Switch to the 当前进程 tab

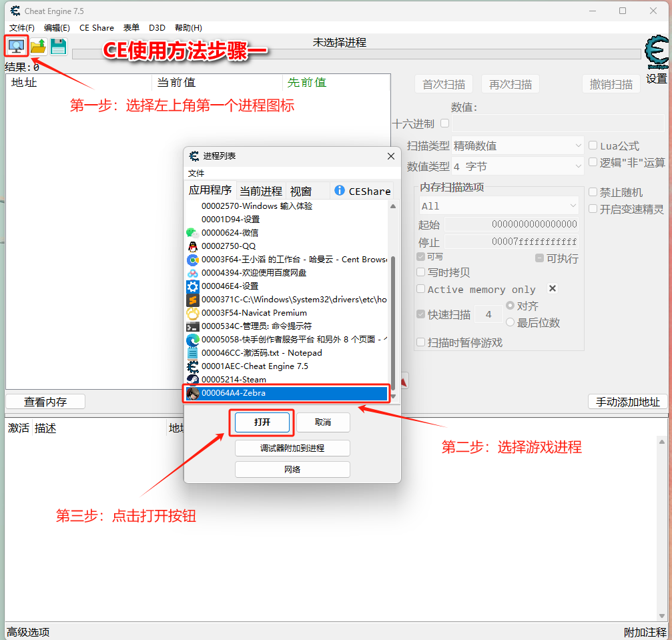261,191
